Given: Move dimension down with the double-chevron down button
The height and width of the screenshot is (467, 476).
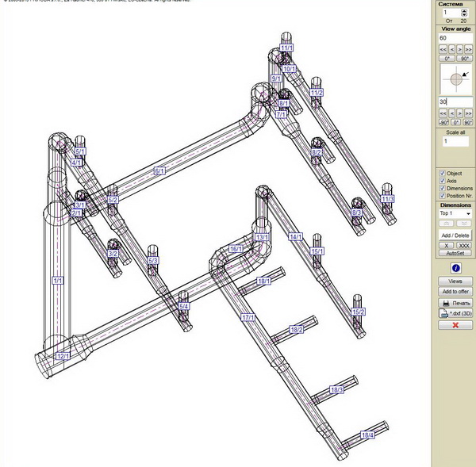Looking at the screenshot, I should (464, 224).
